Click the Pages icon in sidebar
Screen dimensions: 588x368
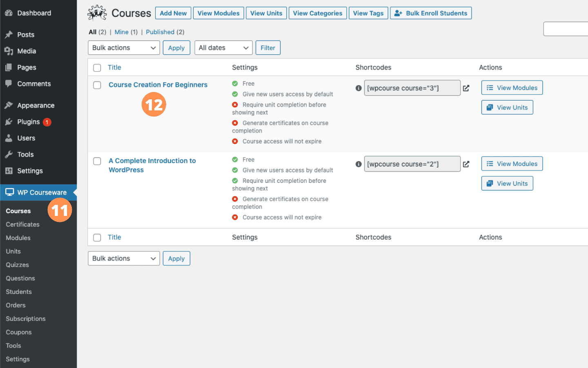[x=9, y=67]
